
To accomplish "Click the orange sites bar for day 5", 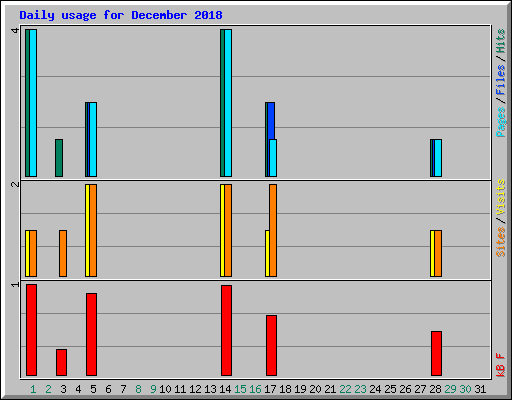I will 93,230.
